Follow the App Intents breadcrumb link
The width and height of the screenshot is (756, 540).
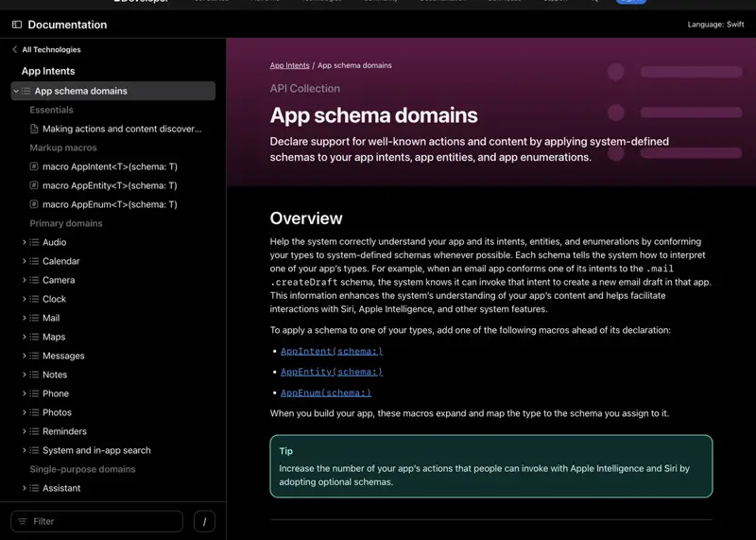(289, 65)
